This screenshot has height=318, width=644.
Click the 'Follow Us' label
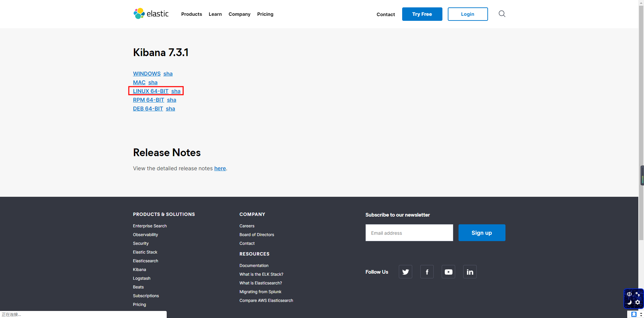[x=377, y=272]
